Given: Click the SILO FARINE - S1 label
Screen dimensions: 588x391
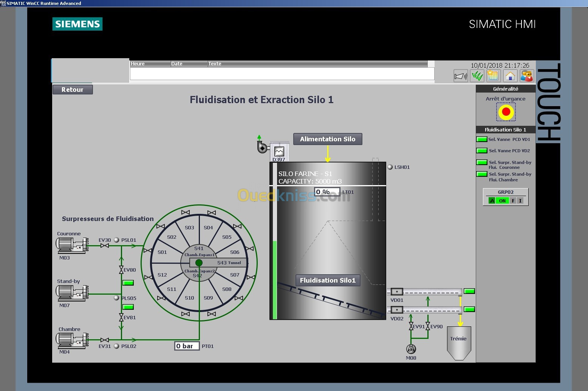Looking at the screenshot, I should [305, 174].
